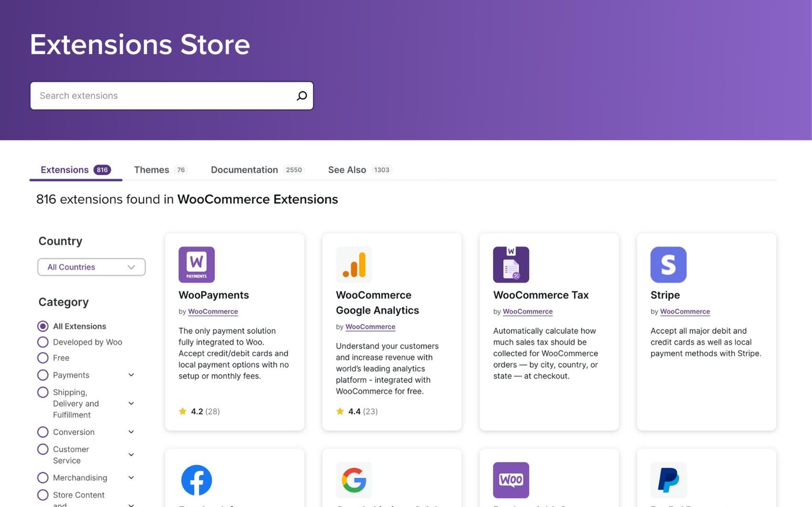The height and width of the screenshot is (507, 812).
Task: Open the Facebook logo extension card
Action: coord(196,480)
